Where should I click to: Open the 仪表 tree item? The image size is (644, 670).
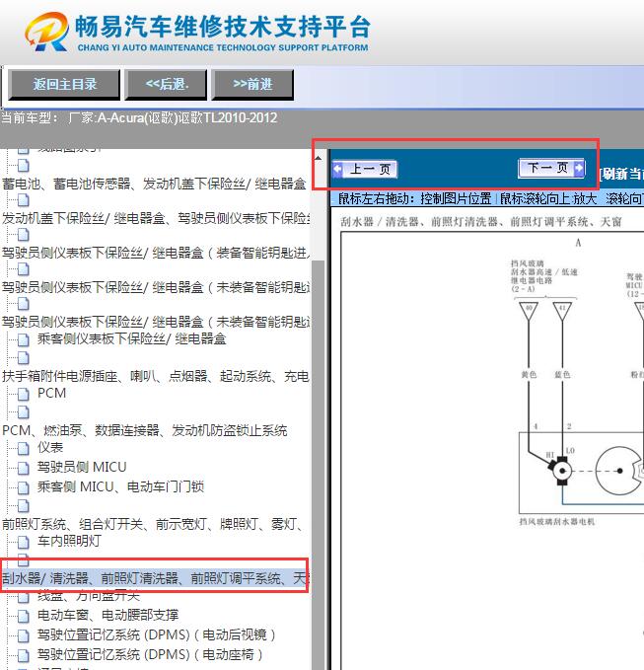tap(50, 447)
